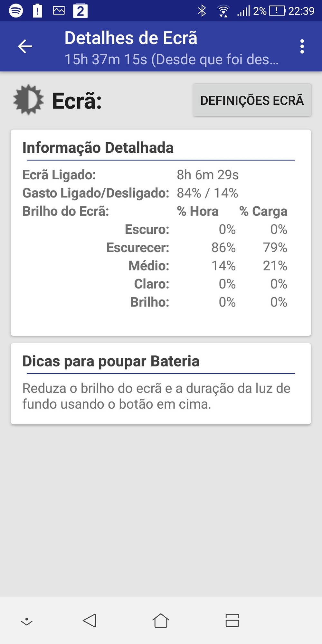
Task: Tap the Bluetooth status icon
Action: [x=202, y=11]
